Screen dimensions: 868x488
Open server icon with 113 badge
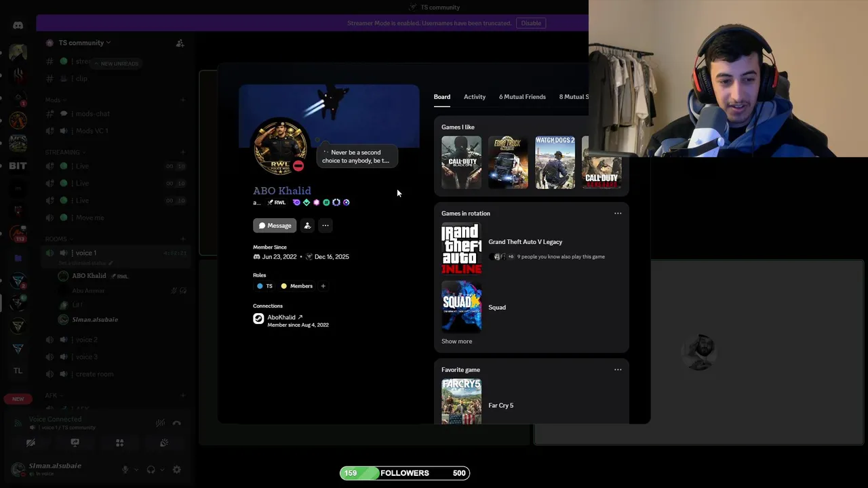(18, 235)
